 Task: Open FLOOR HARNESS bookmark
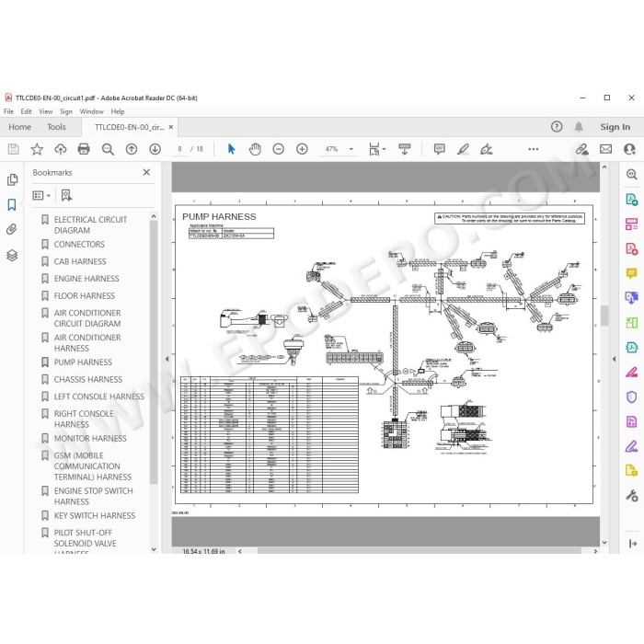click(x=85, y=296)
